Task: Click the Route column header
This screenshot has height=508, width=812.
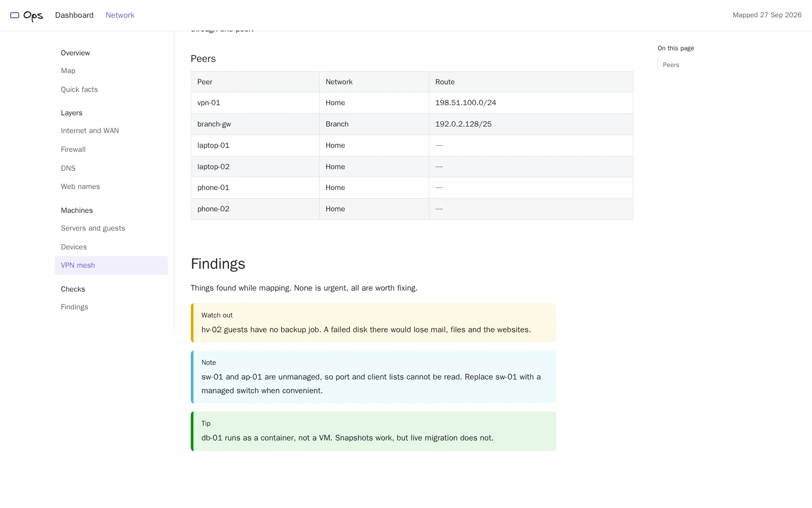Action: tap(531, 82)
